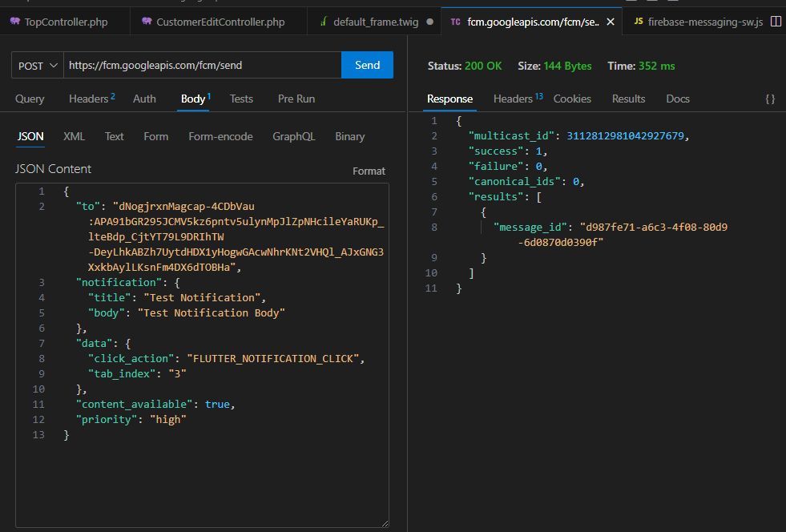Click the "canonical_ids" key in the response

(x=514, y=182)
